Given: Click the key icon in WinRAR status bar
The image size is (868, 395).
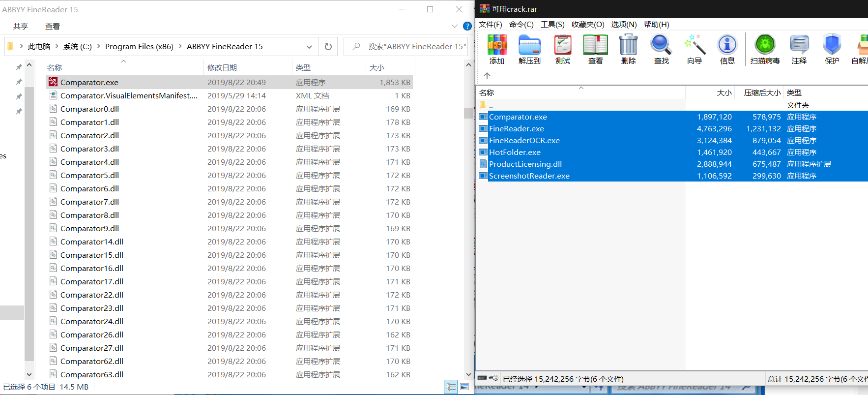Looking at the screenshot, I should pyautogui.click(x=493, y=378).
